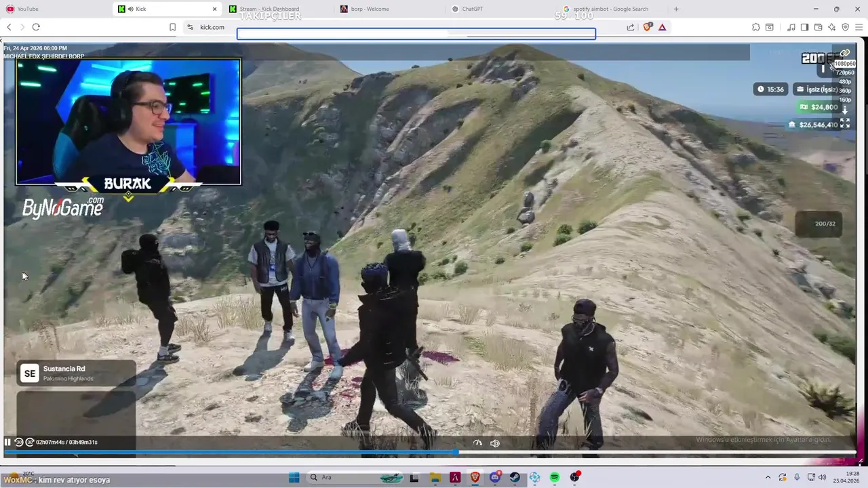Go back one page in browser
Image resolution: width=868 pixels, height=488 pixels.
coord(9,27)
